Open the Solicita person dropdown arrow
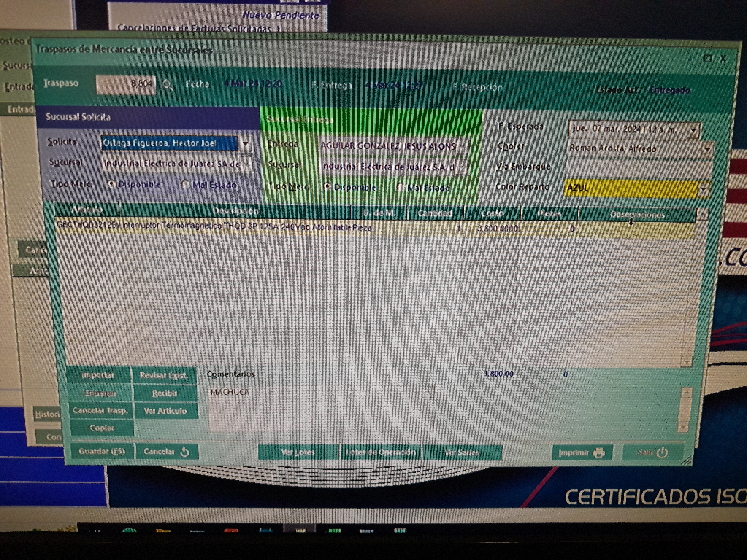Viewport: 747px width, 560px height. pyautogui.click(x=246, y=143)
